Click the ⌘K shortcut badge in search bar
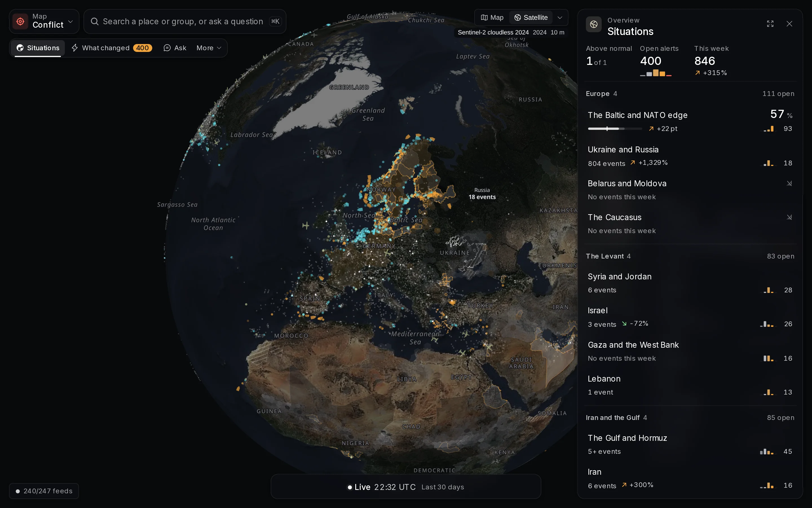This screenshot has height=508, width=812. (275, 21)
